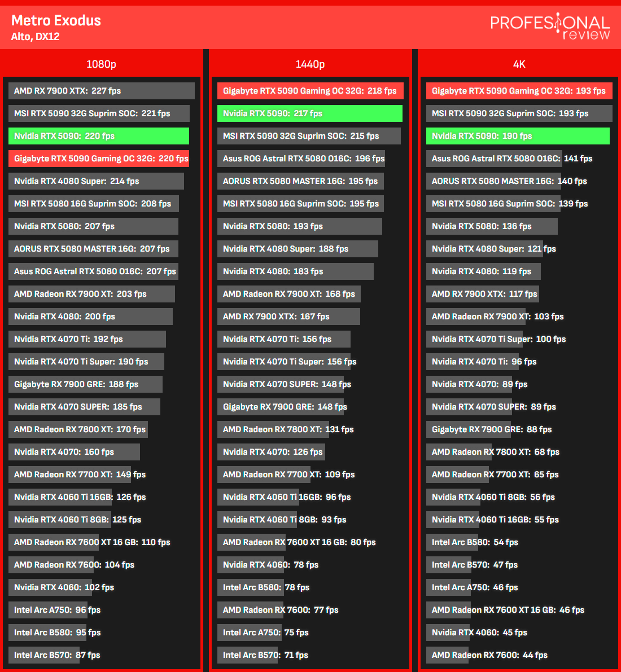Image resolution: width=621 pixels, height=672 pixels.
Task: Click Nvidia RTX 4070 Ti Super 190 fps bar
Action: (x=86, y=362)
